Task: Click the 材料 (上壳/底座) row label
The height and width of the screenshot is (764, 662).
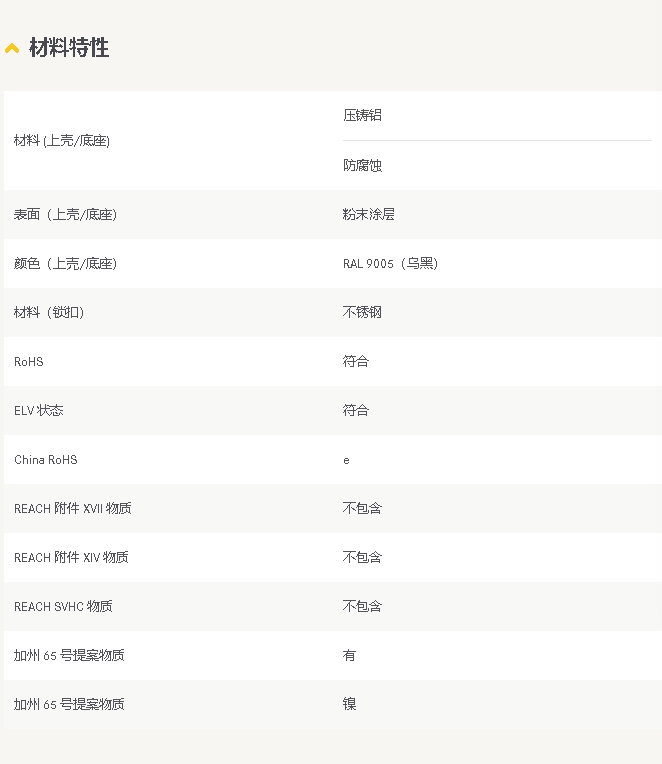Action: coord(62,141)
